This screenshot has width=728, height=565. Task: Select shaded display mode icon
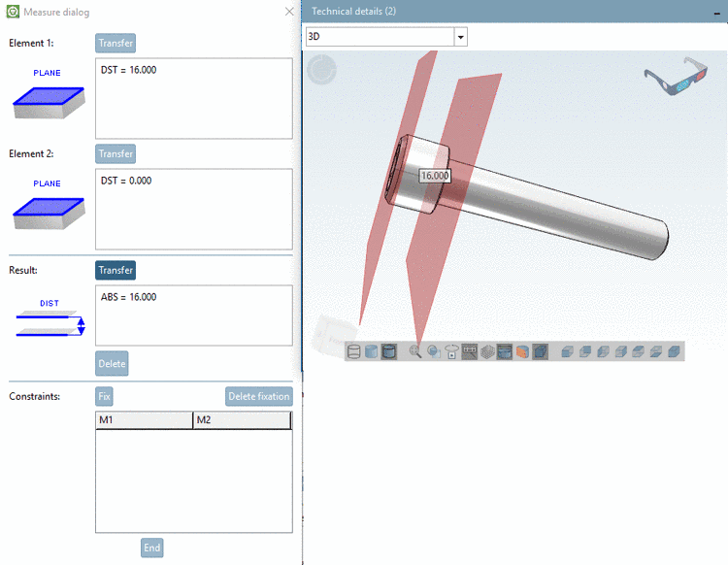371,351
